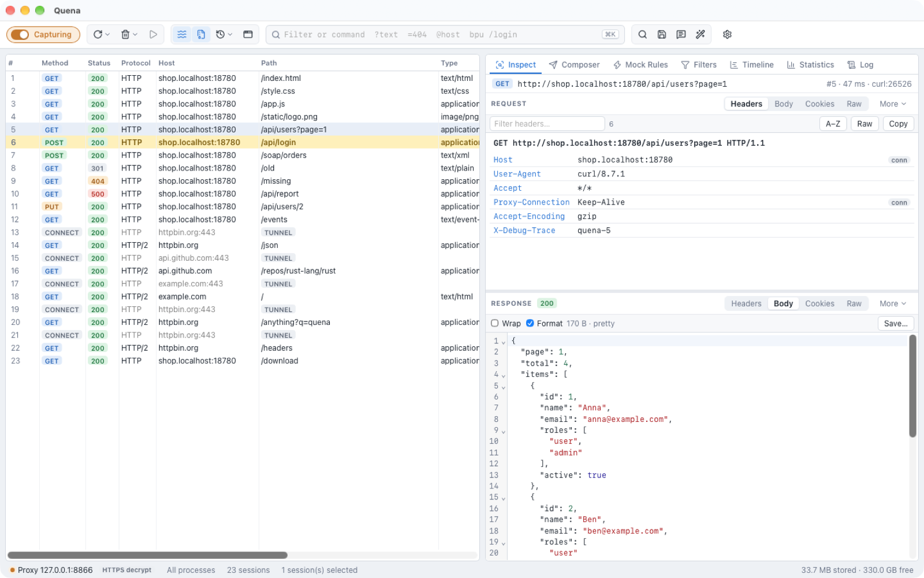Focus the Filter or command search field
Image resolution: width=924 pixels, height=578 pixels.
click(x=445, y=35)
